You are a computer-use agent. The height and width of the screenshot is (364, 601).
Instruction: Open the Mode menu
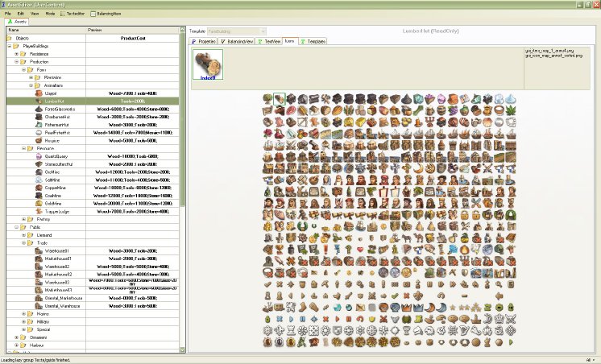click(x=50, y=14)
